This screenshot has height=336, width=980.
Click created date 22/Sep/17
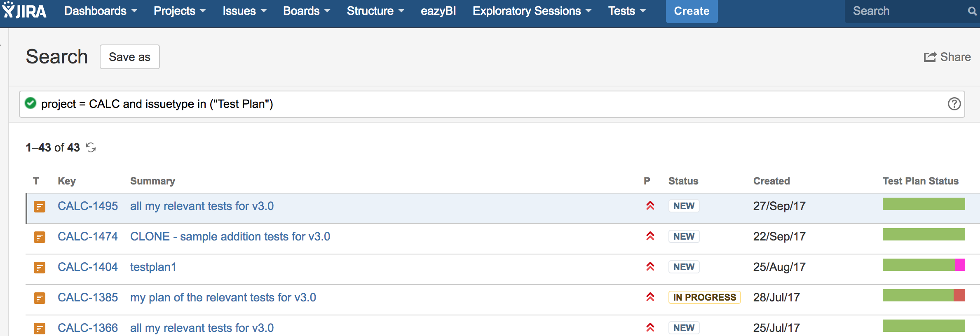[x=779, y=236]
